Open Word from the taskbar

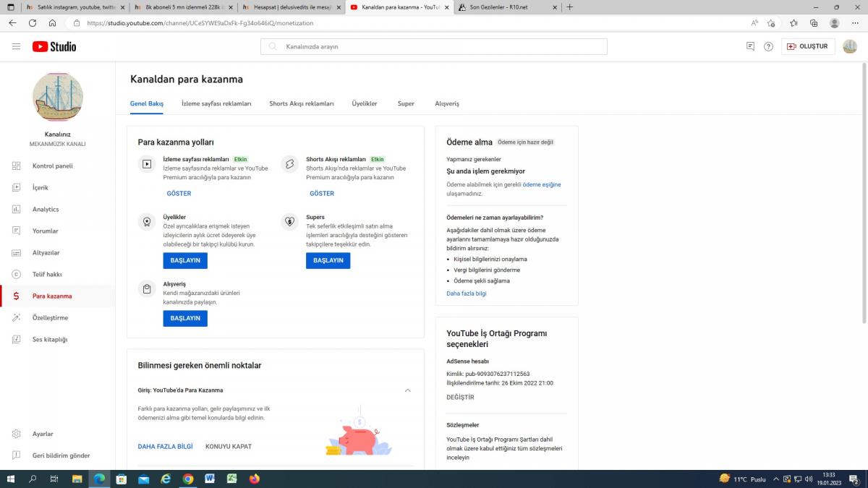tap(210, 479)
